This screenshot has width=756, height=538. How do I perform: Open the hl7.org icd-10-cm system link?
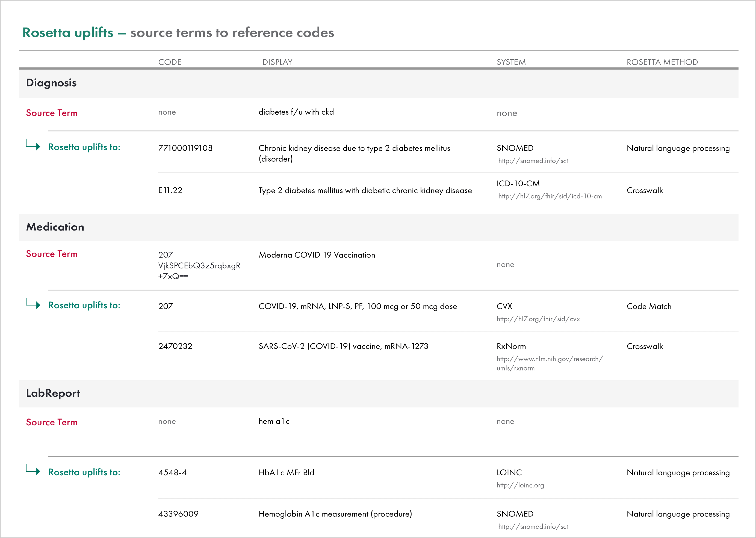(x=550, y=196)
